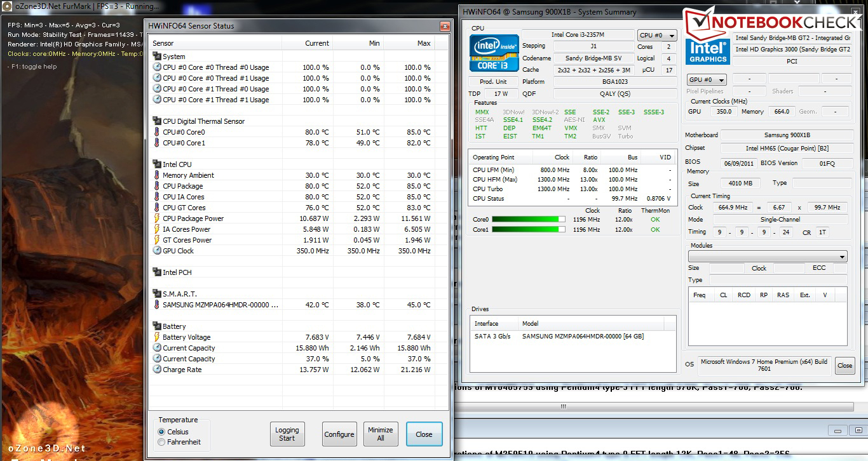Click the Battery group icon

157,326
